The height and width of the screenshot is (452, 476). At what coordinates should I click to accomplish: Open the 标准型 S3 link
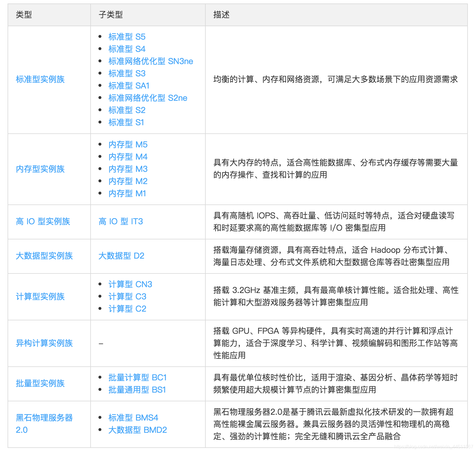coord(127,73)
